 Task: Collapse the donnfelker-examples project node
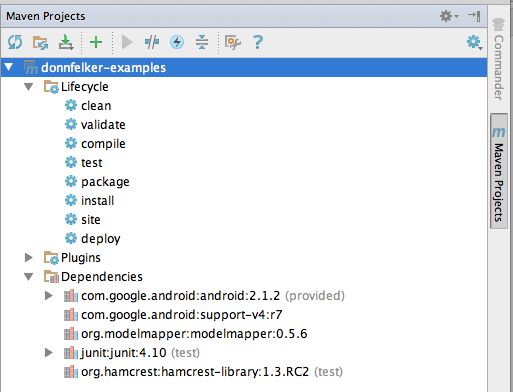(x=9, y=67)
